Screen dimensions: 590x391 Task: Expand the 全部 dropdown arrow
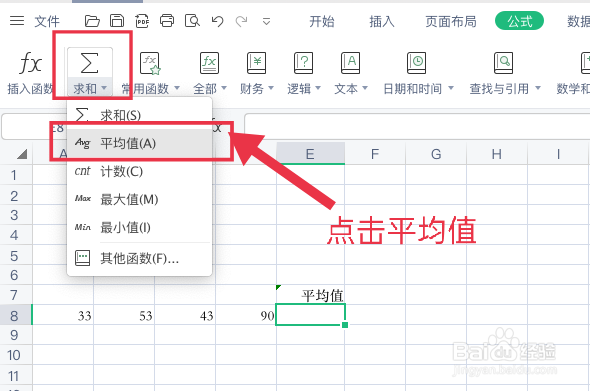(x=224, y=89)
